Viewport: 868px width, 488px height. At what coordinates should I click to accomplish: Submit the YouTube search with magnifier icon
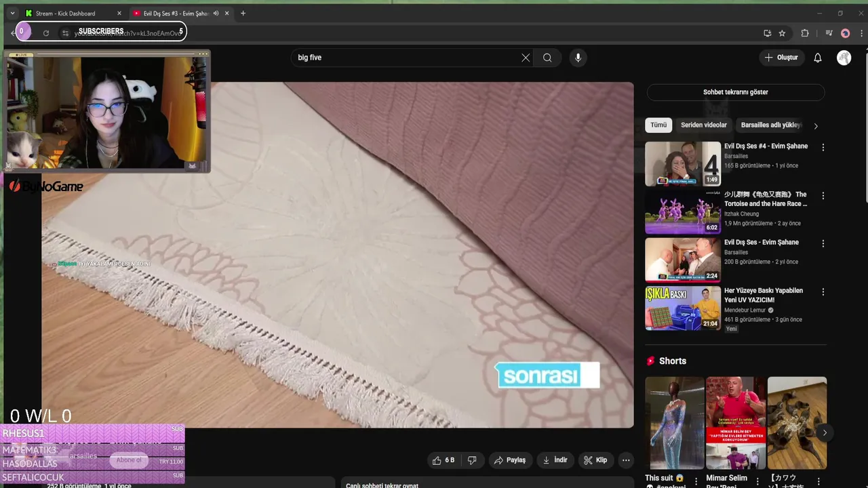[x=547, y=58]
